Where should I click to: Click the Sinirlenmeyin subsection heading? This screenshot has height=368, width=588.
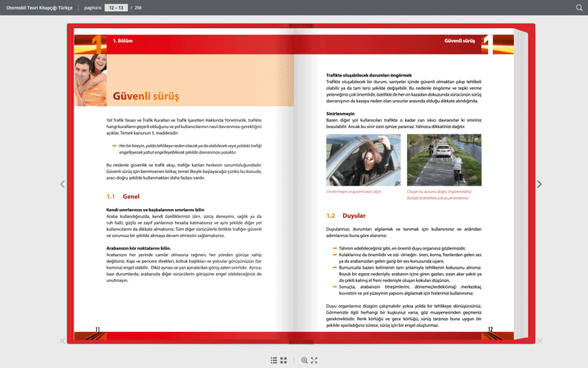pos(340,113)
